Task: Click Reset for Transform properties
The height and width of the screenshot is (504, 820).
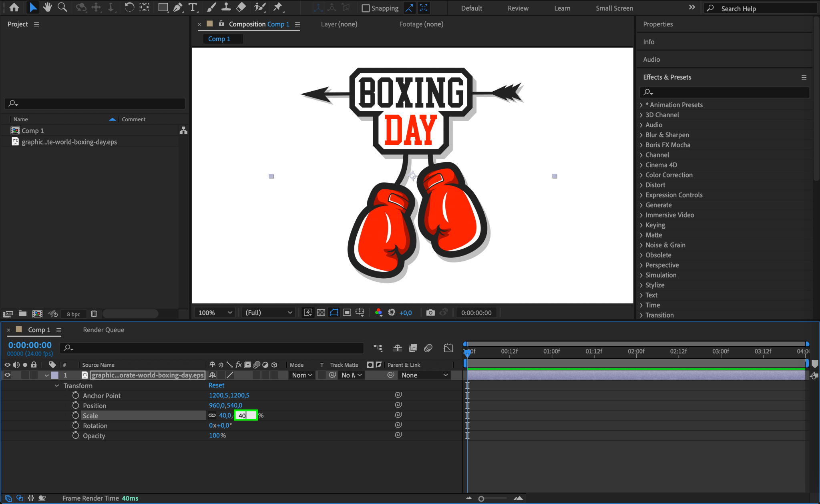Action: [216, 385]
